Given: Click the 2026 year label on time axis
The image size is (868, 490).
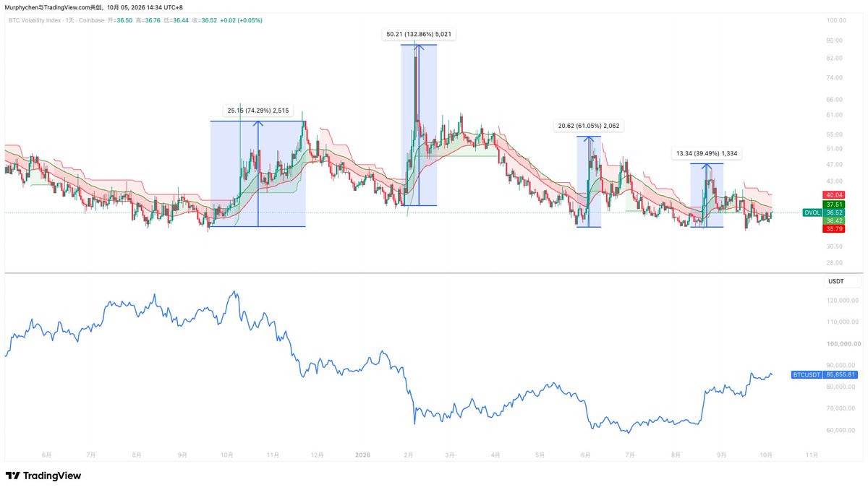Looking at the screenshot, I should tap(363, 455).
